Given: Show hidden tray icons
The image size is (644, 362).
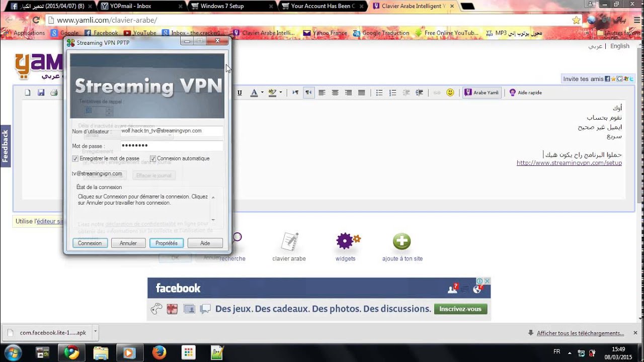Looking at the screenshot, I should click(x=570, y=353).
